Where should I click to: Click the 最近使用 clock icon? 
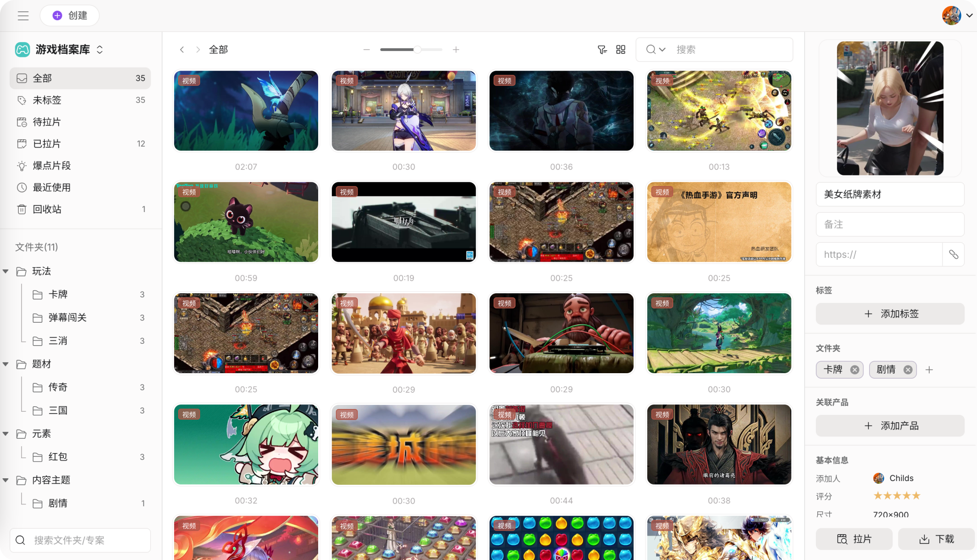tap(22, 187)
